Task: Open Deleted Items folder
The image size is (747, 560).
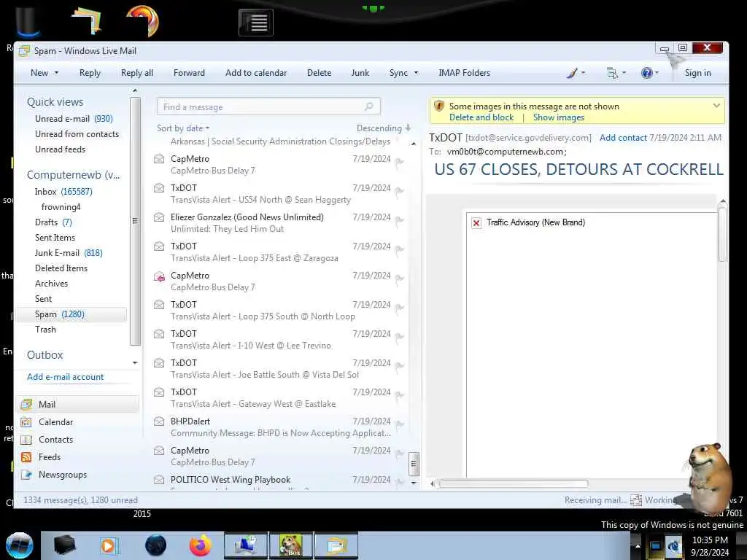Action: 61,268
